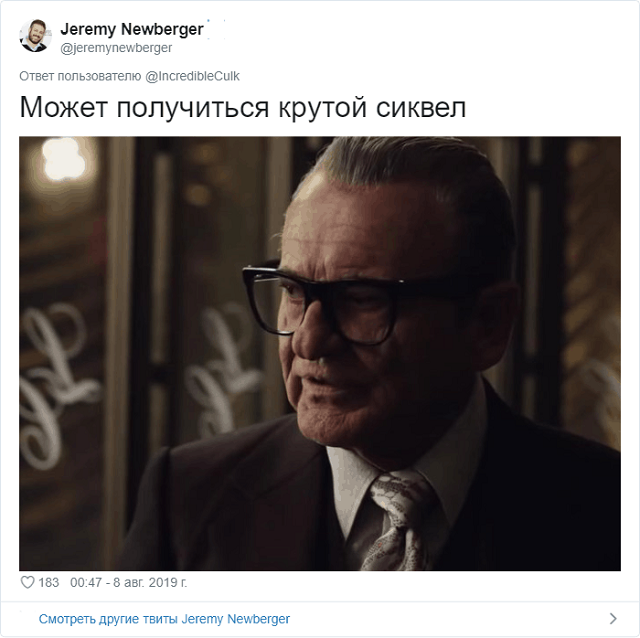Click the glowing lamp in the image corner
This screenshot has height=638, width=640.
(62, 159)
